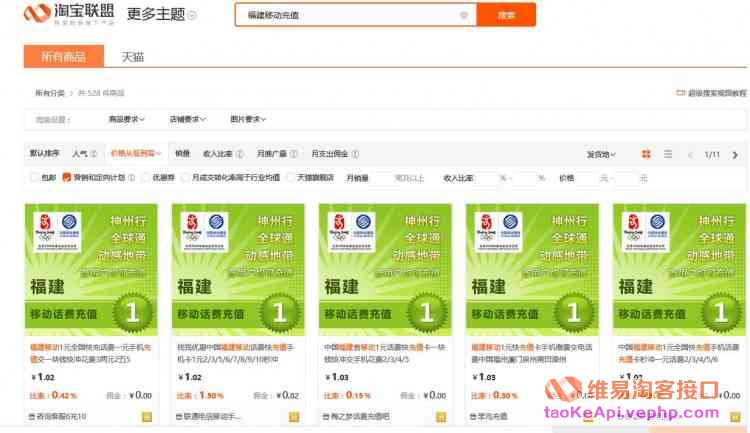The height and width of the screenshot is (433, 750).
Task: Sort results by 月支出佣金
Action: point(330,154)
